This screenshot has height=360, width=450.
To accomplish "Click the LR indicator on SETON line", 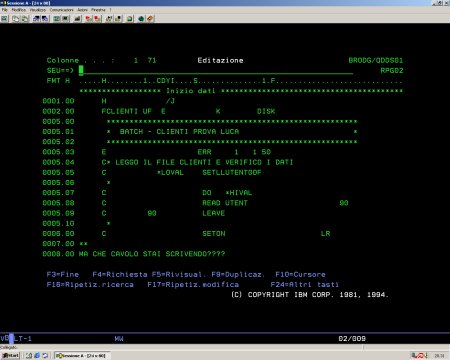I will point(326,234).
